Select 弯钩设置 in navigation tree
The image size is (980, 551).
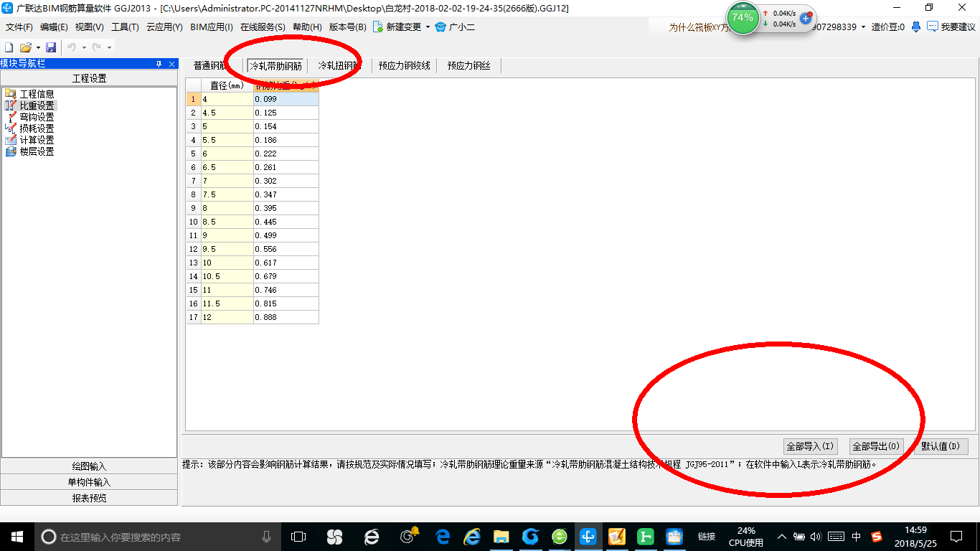coord(37,117)
